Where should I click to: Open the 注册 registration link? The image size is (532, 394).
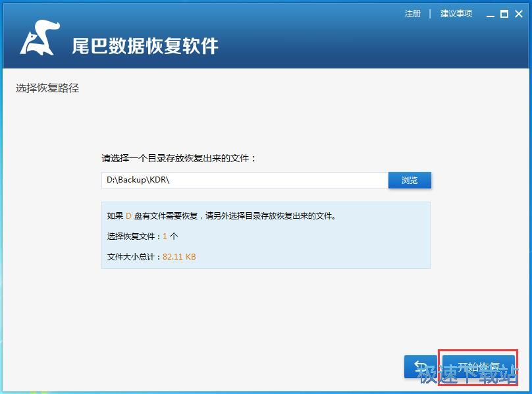[x=413, y=14]
